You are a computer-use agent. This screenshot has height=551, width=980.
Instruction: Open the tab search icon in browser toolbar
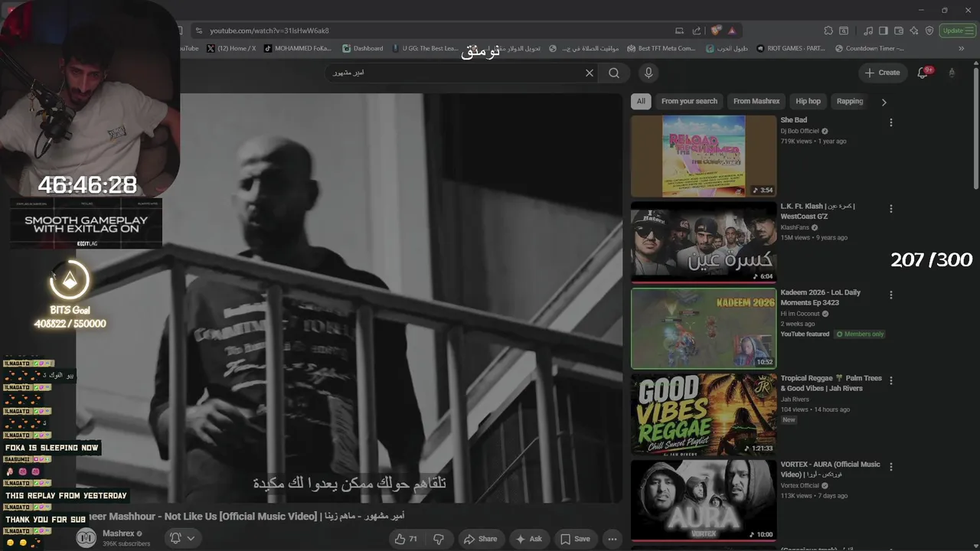(844, 31)
